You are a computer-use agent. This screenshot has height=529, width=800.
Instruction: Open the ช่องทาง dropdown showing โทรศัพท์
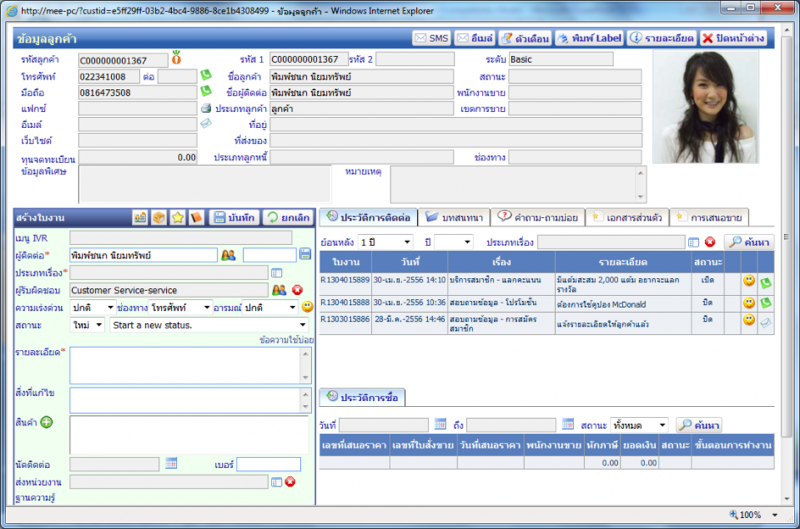point(180,308)
